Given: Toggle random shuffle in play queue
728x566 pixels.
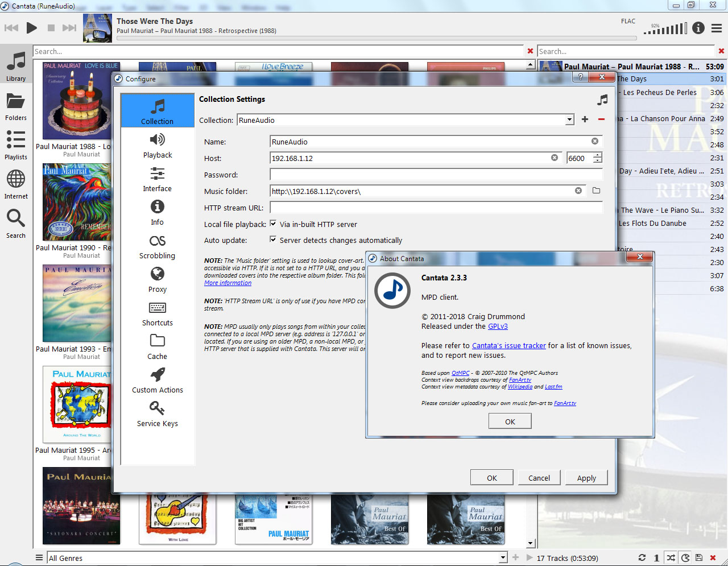Looking at the screenshot, I should pyautogui.click(x=671, y=558).
